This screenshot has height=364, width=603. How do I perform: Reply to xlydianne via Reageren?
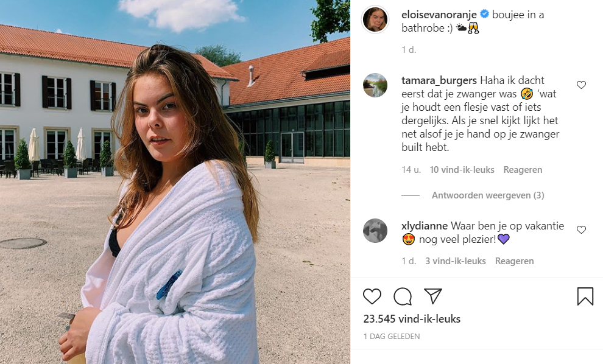point(514,261)
